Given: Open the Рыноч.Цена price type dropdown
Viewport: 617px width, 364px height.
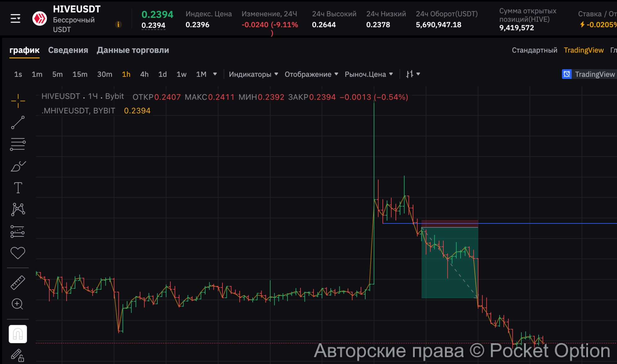Looking at the screenshot, I should [x=369, y=74].
